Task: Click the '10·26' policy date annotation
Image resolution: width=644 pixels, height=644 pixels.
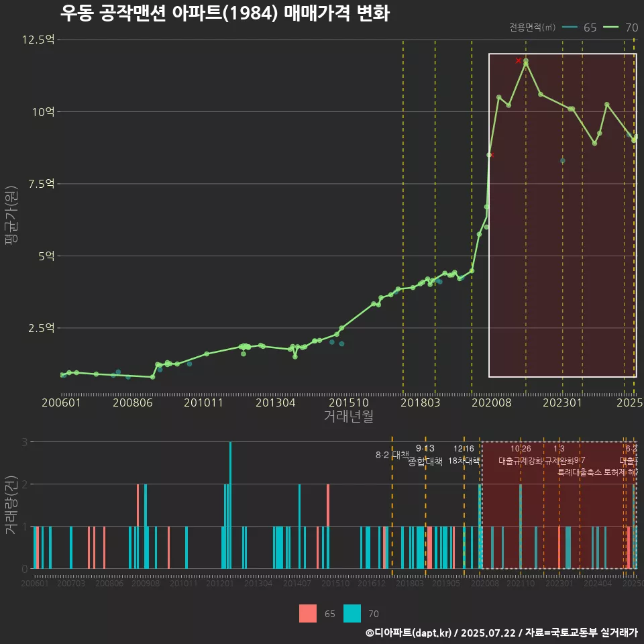Action: pyautogui.click(x=521, y=449)
